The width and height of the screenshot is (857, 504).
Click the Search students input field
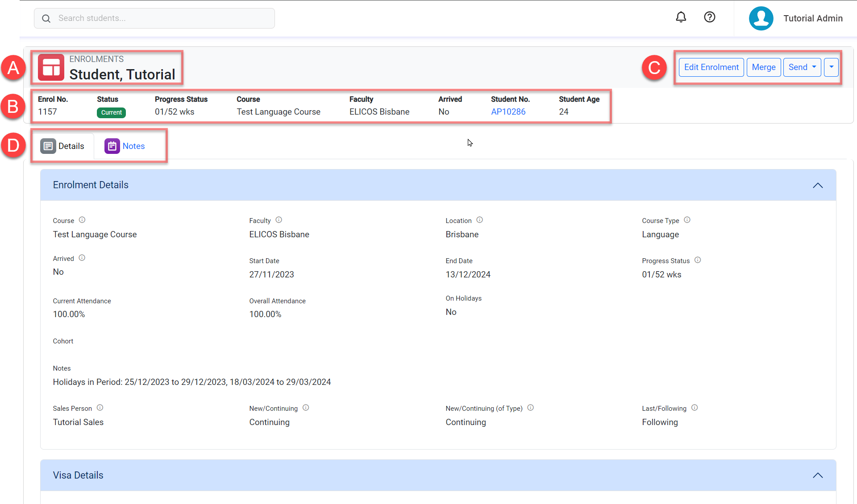[x=154, y=18]
